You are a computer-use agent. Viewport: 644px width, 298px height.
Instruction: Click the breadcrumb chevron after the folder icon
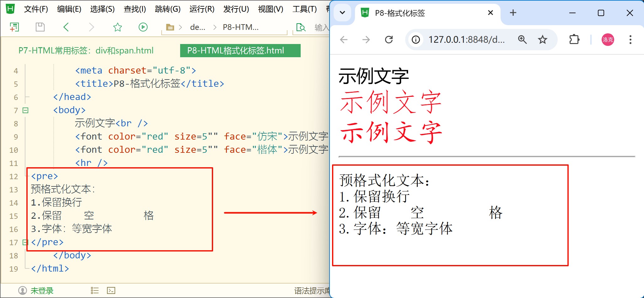[x=180, y=27]
